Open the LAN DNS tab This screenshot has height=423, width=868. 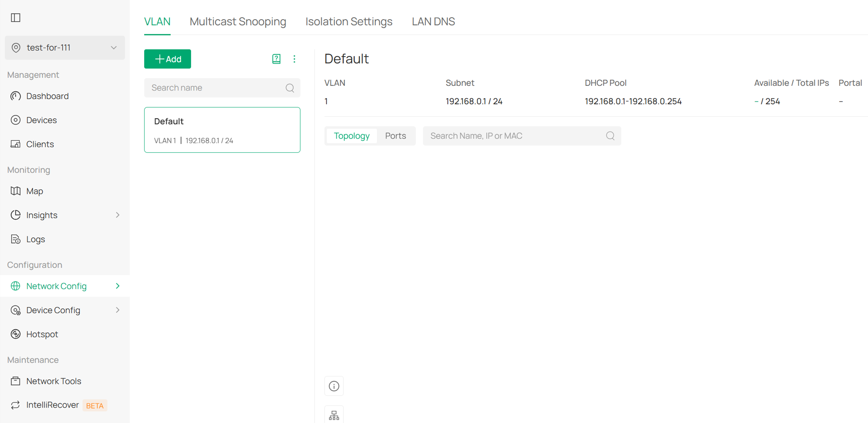tap(433, 22)
